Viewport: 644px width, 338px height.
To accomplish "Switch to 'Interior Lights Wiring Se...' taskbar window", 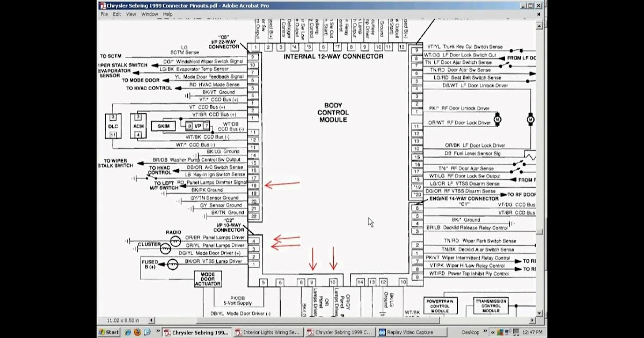I will (268, 332).
